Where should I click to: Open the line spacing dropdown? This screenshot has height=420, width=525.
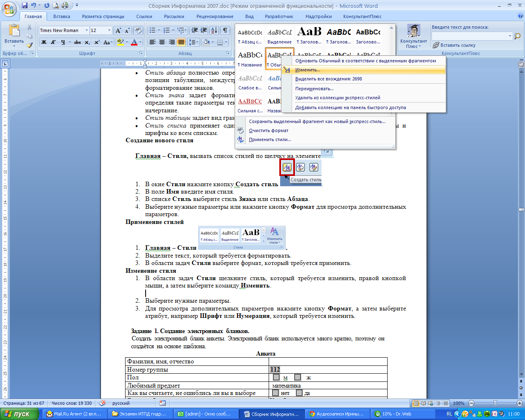point(193,42)
